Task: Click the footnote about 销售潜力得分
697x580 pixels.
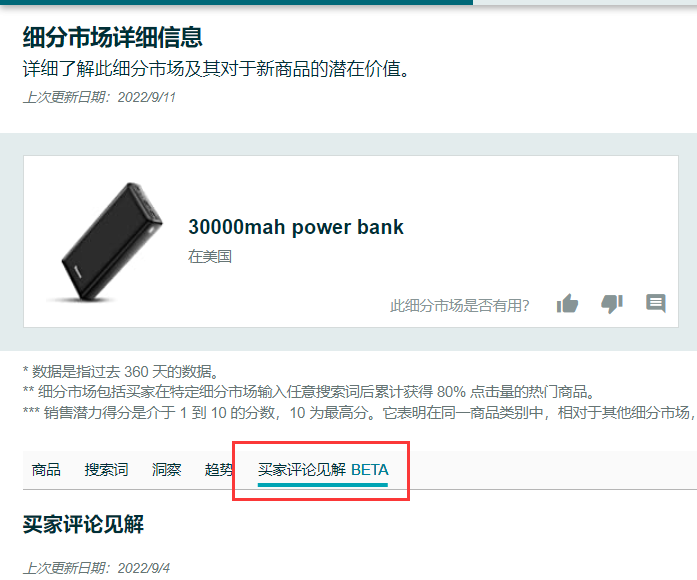Action: (360, 413)
